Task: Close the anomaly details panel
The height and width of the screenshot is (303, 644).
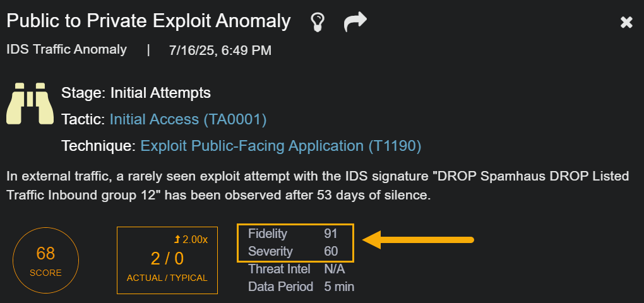Action: click(626, 23)
